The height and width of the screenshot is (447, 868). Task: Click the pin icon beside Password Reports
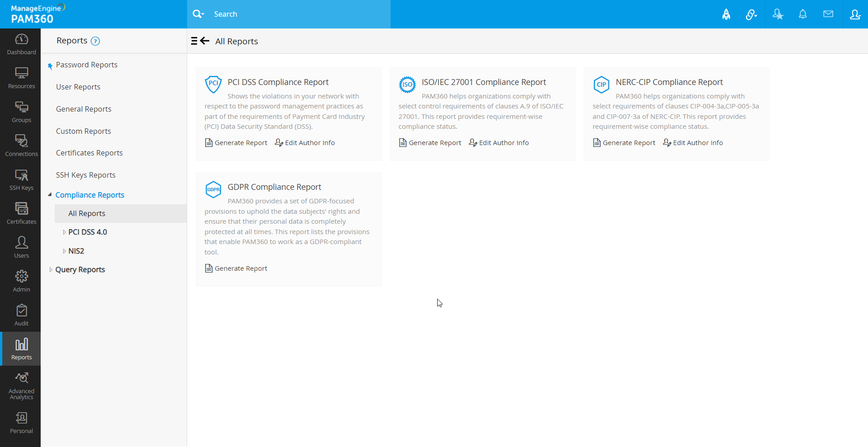click(50, 66)
